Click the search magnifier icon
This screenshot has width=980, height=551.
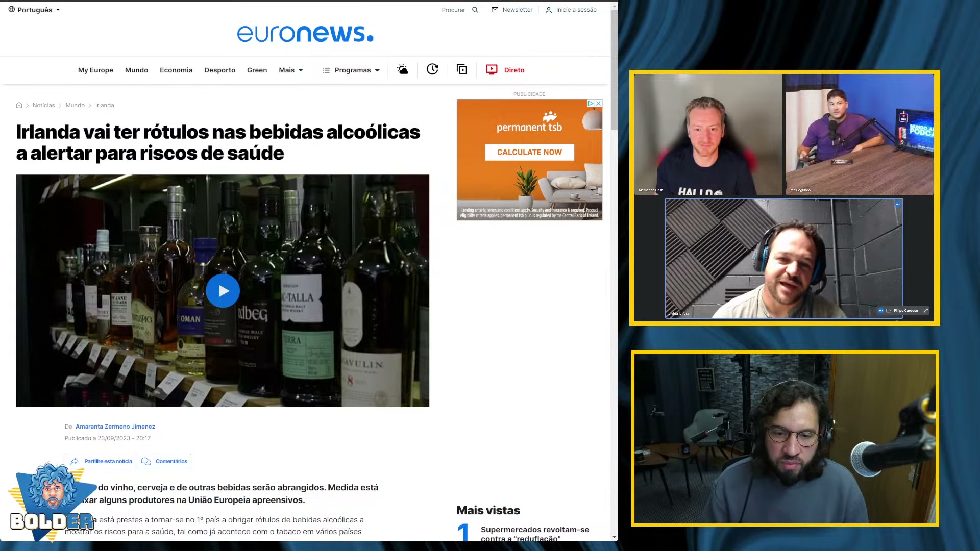(475, 10)
